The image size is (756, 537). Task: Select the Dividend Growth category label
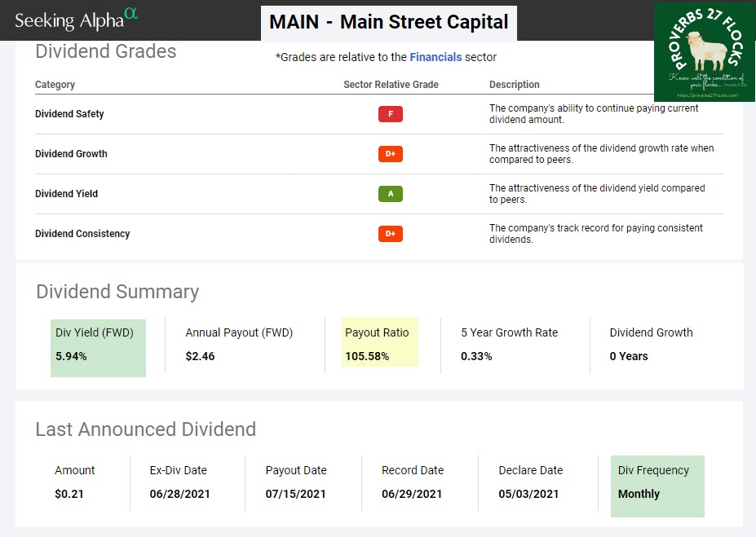[71, 154]
